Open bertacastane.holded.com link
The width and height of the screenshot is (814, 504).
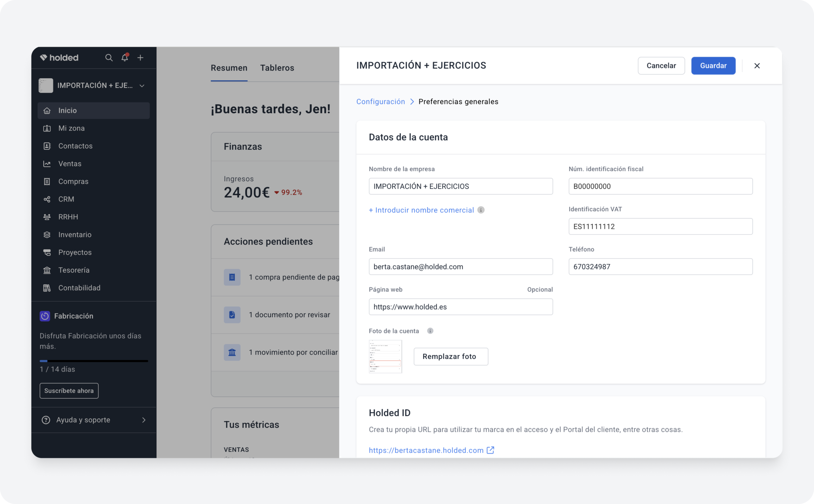pos(426,450)
